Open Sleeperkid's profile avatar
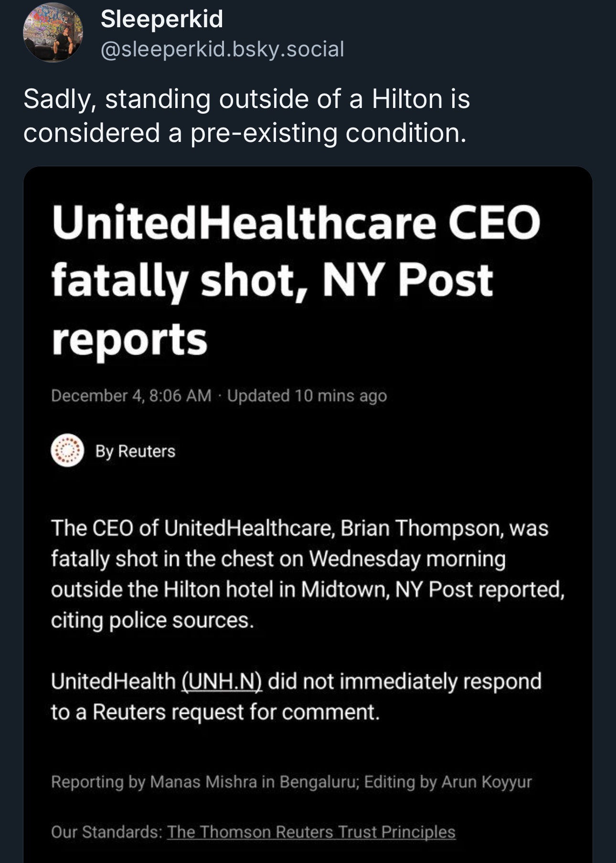 click(53, 32)
